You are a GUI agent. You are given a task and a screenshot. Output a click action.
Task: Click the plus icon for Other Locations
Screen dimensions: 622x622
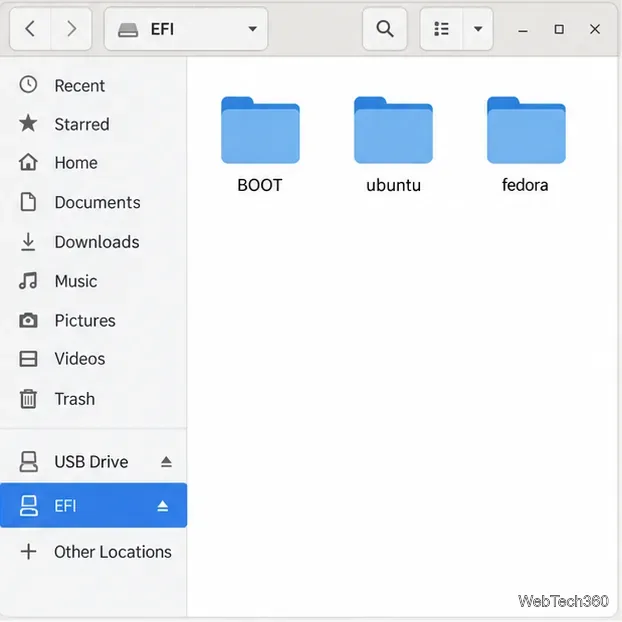(29, 552)
